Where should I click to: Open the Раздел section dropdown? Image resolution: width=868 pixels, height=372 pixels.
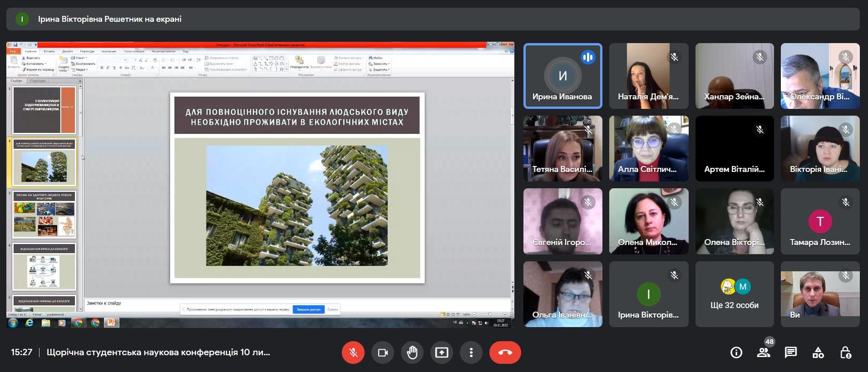[x=79, y=70]
